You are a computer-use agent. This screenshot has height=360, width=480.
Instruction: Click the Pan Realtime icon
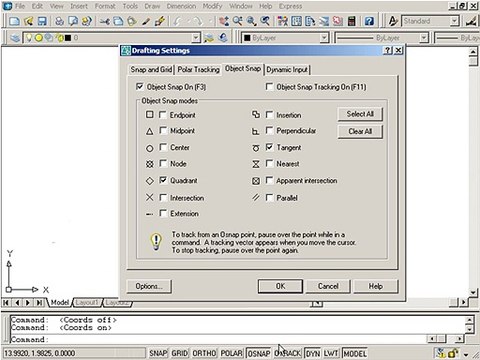[224, 21]
